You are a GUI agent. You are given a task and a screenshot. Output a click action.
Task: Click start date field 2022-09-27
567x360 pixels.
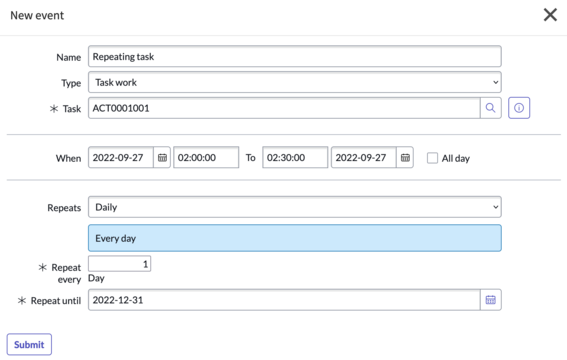point(121,158)
